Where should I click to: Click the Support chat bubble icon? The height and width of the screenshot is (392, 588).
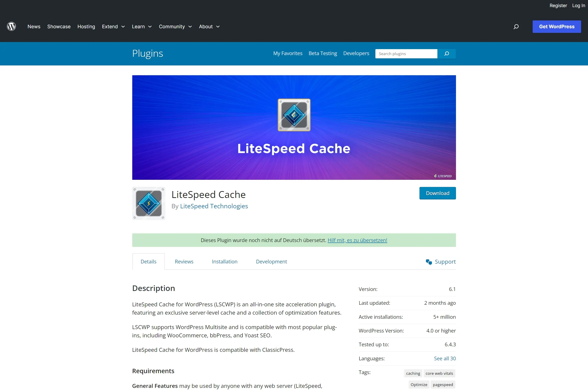tap(428, 262)
